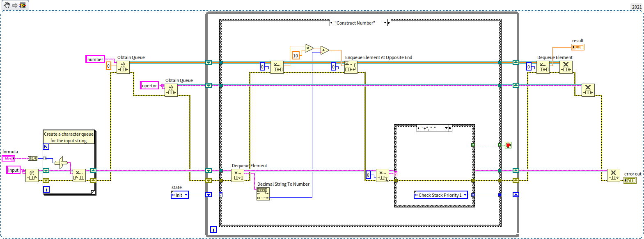644x239 pixels.
Task: Click the gray arrow icon in top-left toolbar
Action: pos(15,5)
